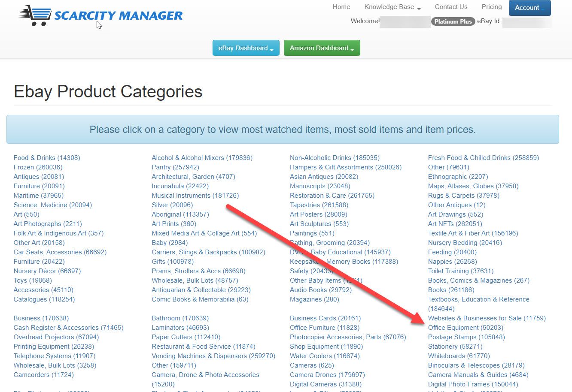
Task: Open Cash Register & Accessories category
Action: [68, 328]
